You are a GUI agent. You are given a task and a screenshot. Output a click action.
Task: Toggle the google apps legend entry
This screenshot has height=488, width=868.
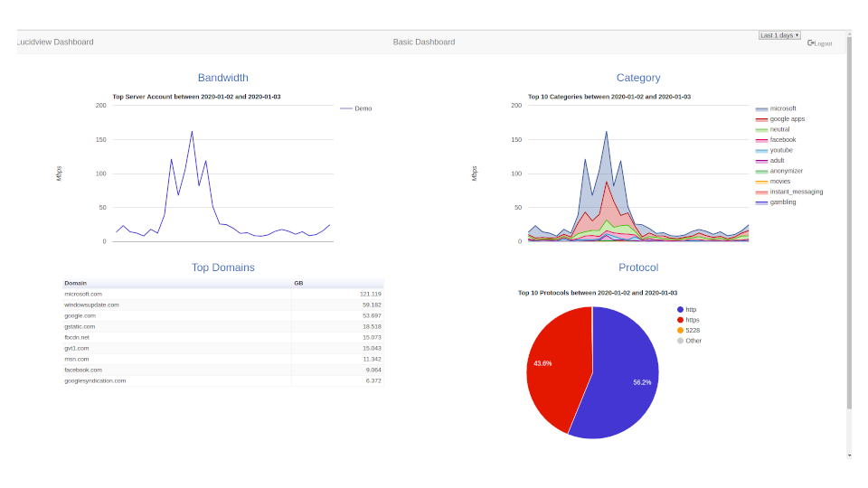[787, 119]
